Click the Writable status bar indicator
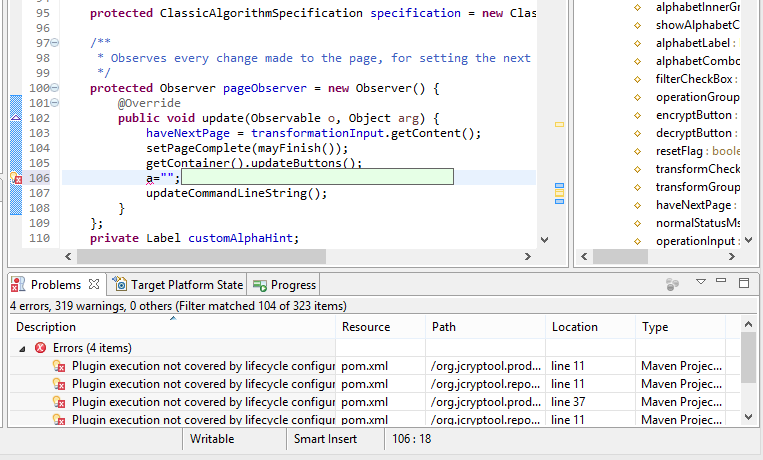 pyautogui.click(x=212, y=439)
